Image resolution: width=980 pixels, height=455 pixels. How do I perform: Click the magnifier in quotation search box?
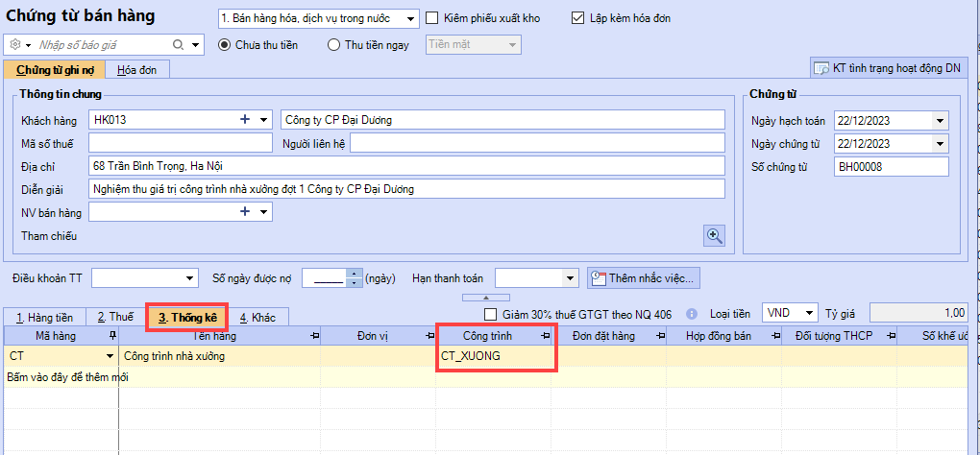point(178,45)
